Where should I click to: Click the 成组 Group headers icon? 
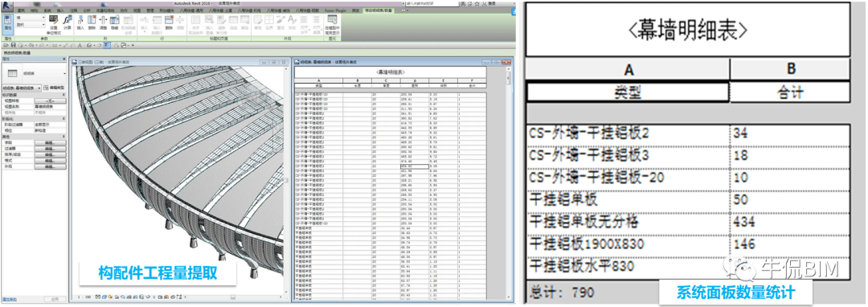[x=233, y=22]
